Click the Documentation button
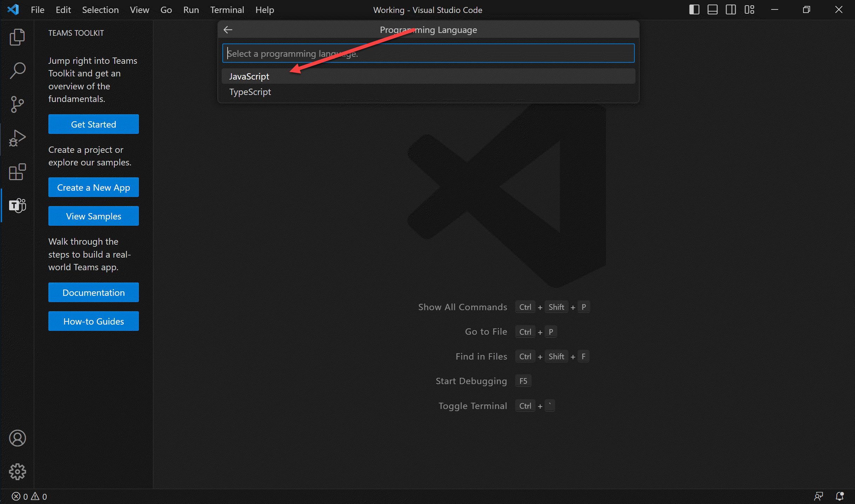Screen dimensions: 855x504 point(94,292)
